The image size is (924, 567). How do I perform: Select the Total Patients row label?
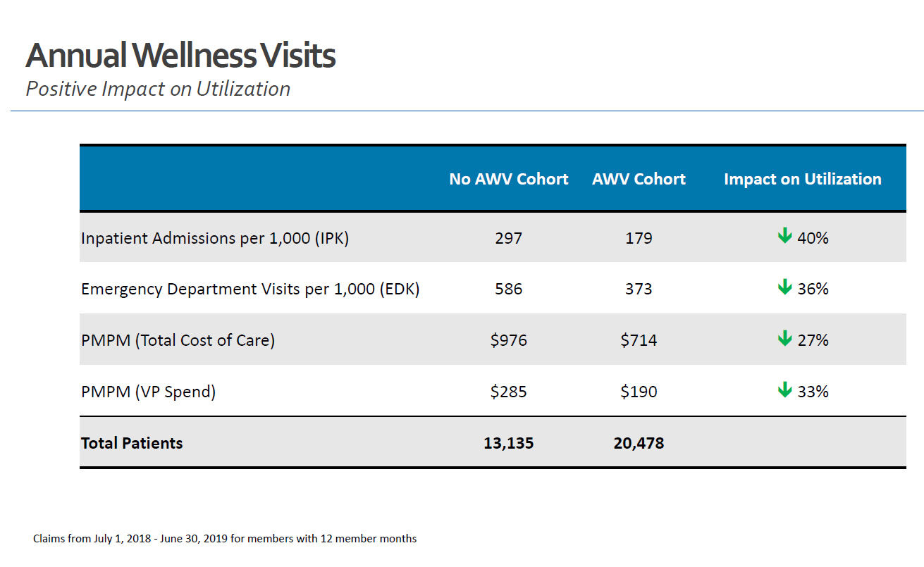(x=132, y=443)
